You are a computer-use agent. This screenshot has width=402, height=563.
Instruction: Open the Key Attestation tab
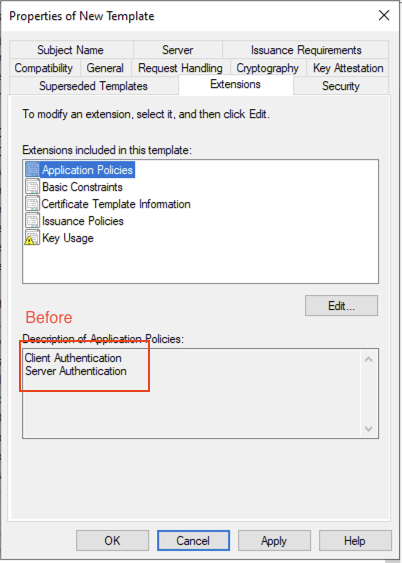[x=348, y=68]
